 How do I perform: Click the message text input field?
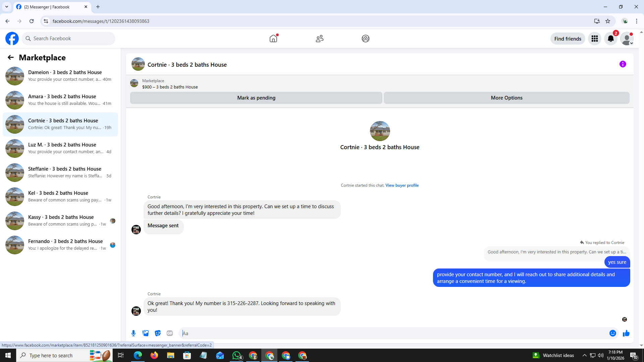[392, 333]
